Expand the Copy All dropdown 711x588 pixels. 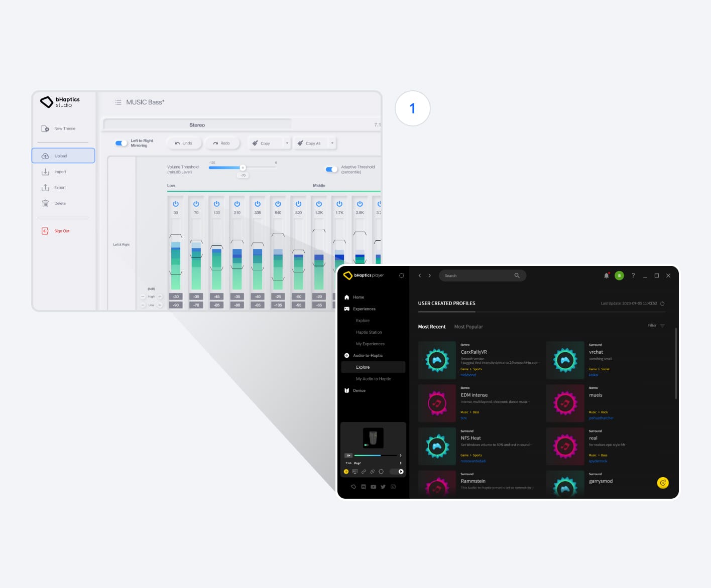click(x=331, y=143)
